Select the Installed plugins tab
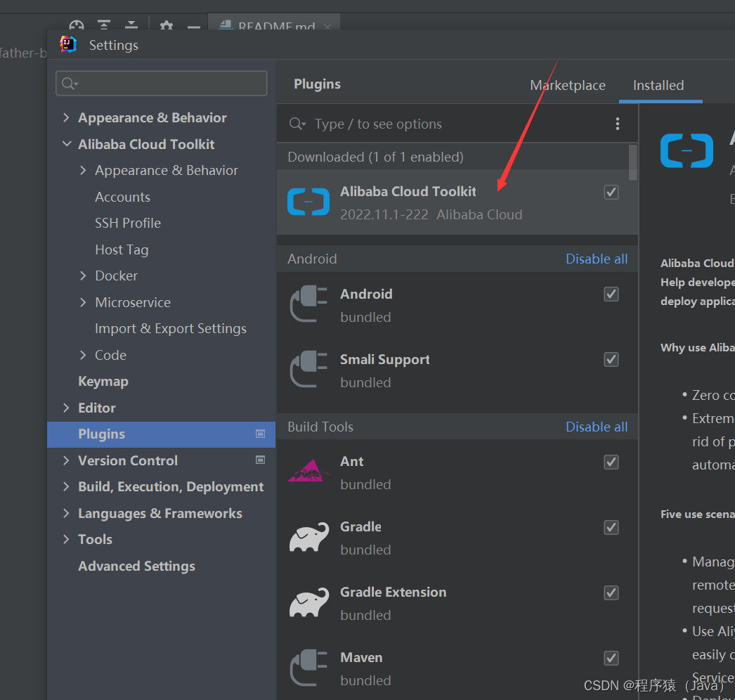735x700 pixels. click(658, 85)
